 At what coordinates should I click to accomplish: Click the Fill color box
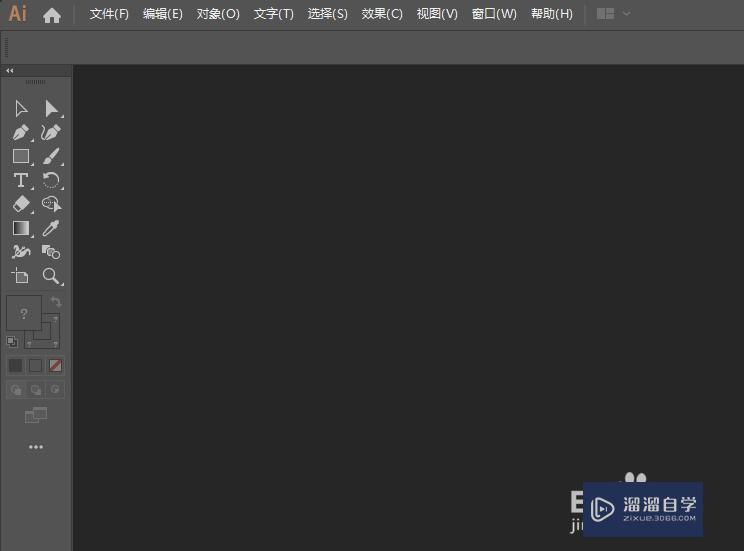[24, 313]
